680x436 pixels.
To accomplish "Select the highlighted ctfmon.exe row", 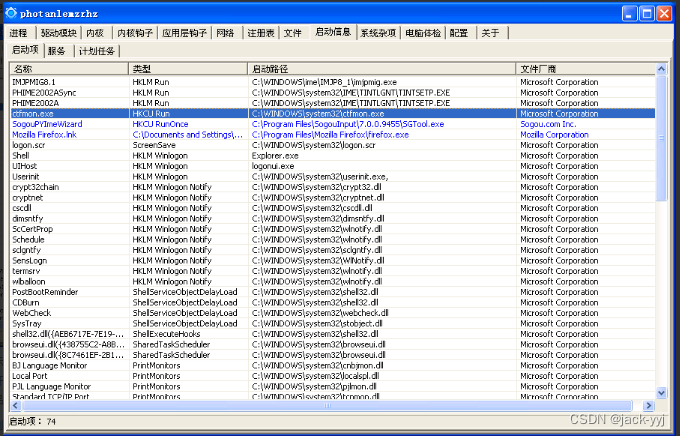I will pos(333,114).
